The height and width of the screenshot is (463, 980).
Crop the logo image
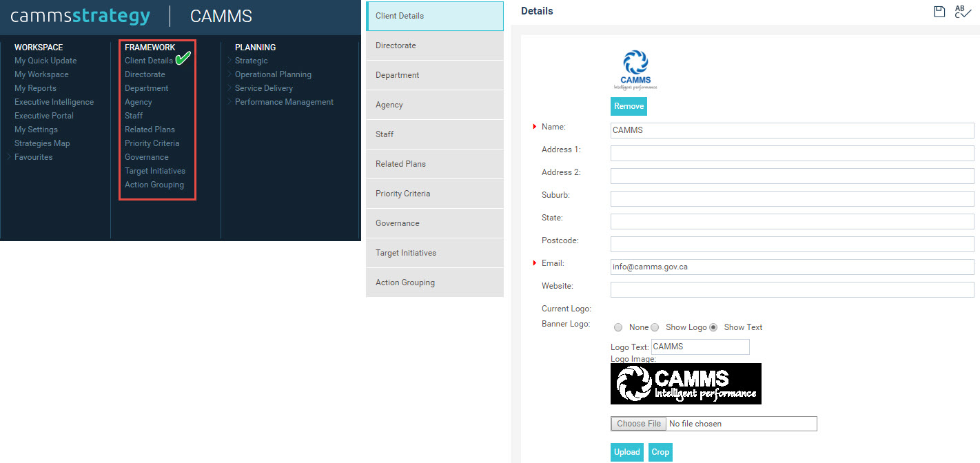pyautogui.click(x=660, y=452)
